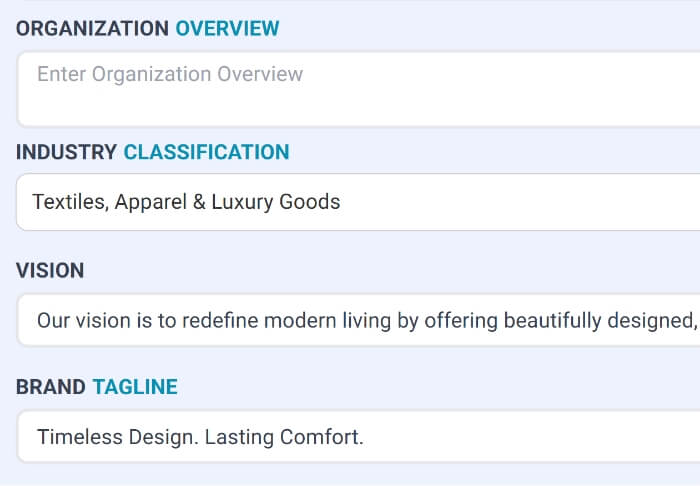The height and width of the screenshot is (486, 700).
Task: Click the teal word CLASSIFICATION
Action: pos(206,152)
